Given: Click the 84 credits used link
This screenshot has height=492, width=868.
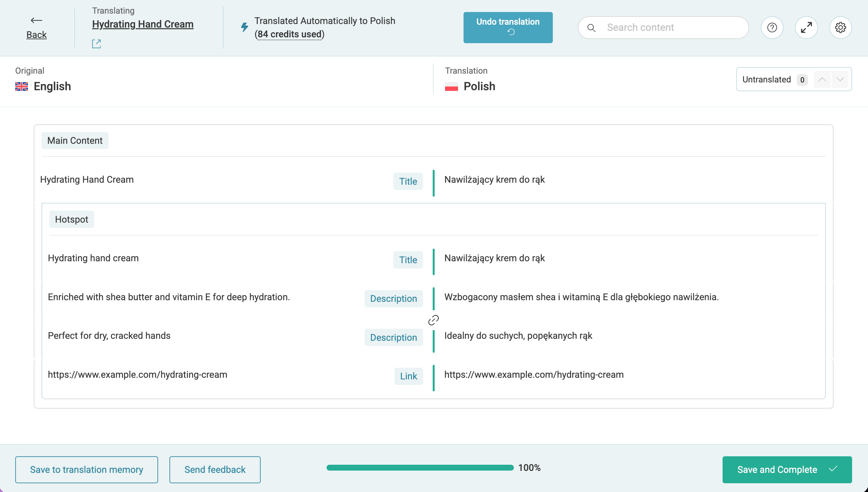Looking at the screenshot, I should tap(289, 34).
